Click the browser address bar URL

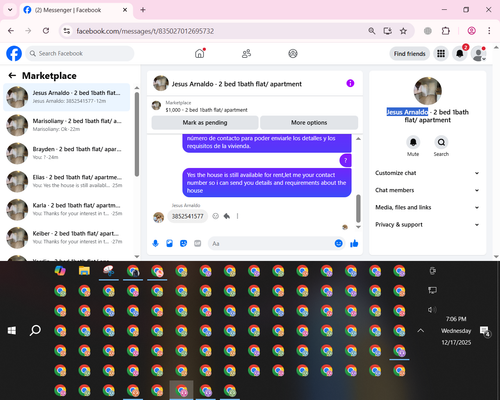145,31
